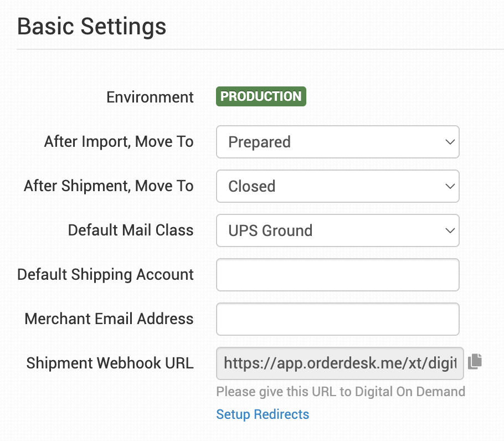Click the Default Mail Class label
Screen dimensions: 504x441
click(x=131, y=230)
